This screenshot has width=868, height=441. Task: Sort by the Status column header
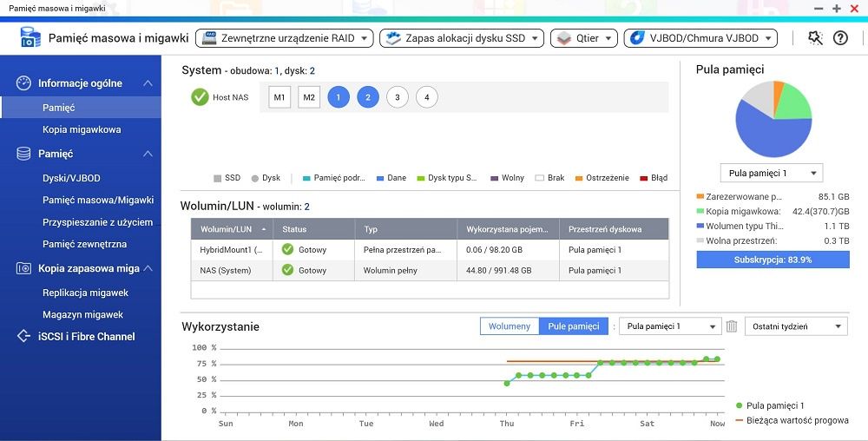tap(314, 229)
